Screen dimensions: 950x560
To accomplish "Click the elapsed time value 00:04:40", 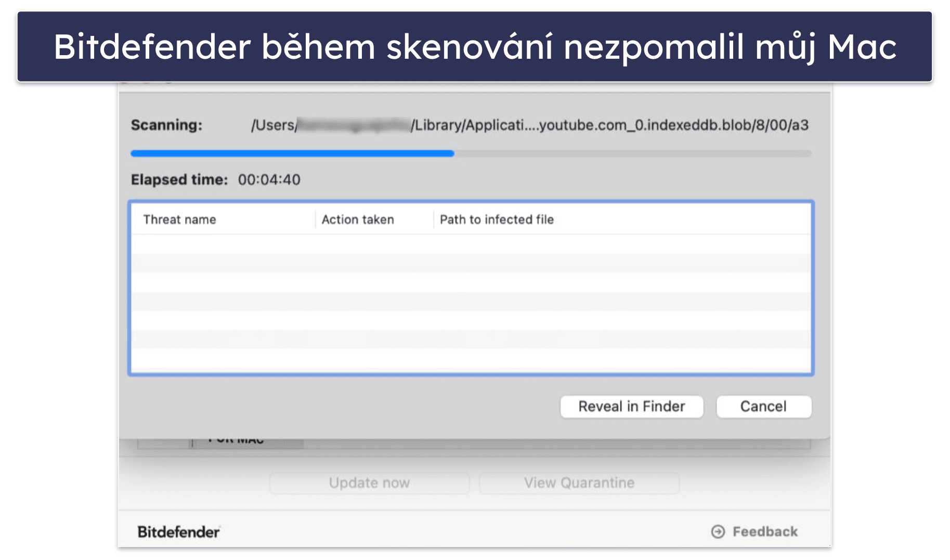I will pyautogui.click(x=269, y=180).
